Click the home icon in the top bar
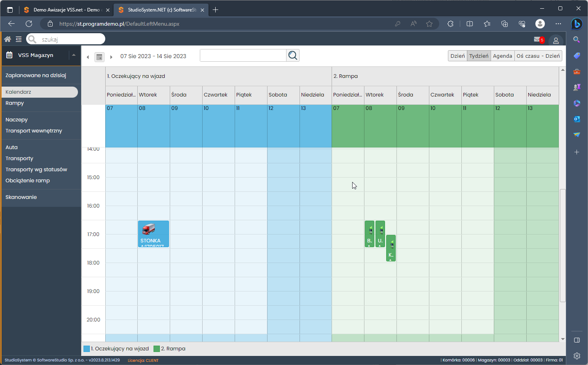 tap(8, 39)
